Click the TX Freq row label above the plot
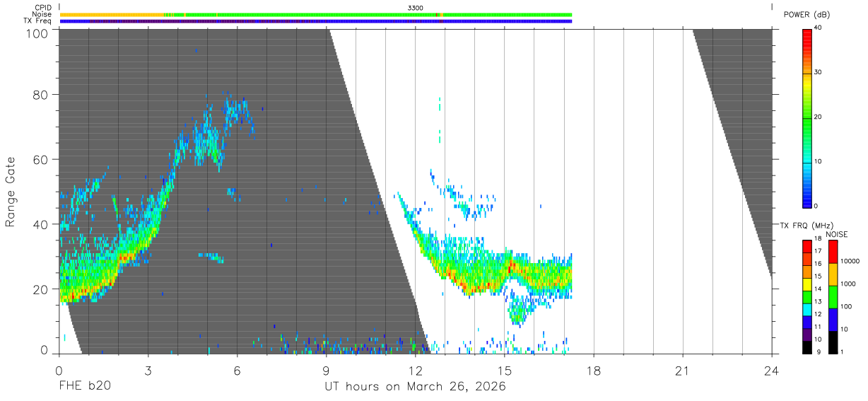This screenshot has height=401, width=868. tap(38, 21)
